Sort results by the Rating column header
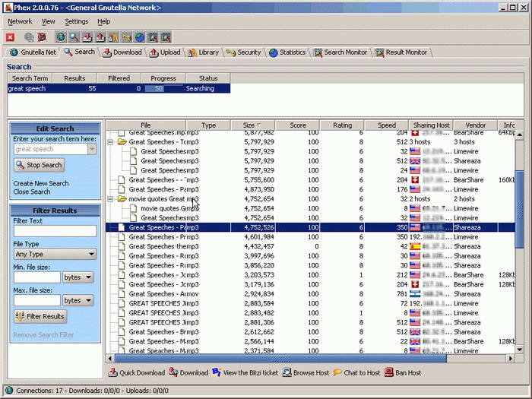Viewport: 532px width, 399px height. point(342,125)
